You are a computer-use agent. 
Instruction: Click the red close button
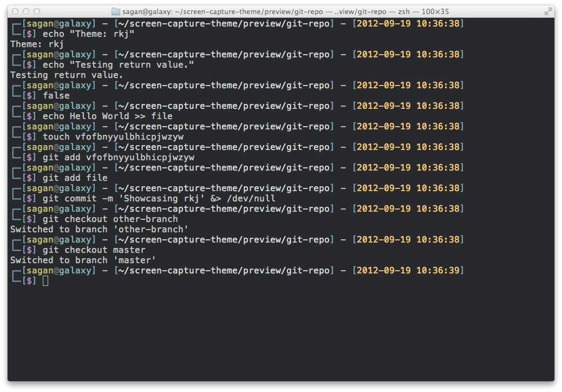[x=15, y=11]
